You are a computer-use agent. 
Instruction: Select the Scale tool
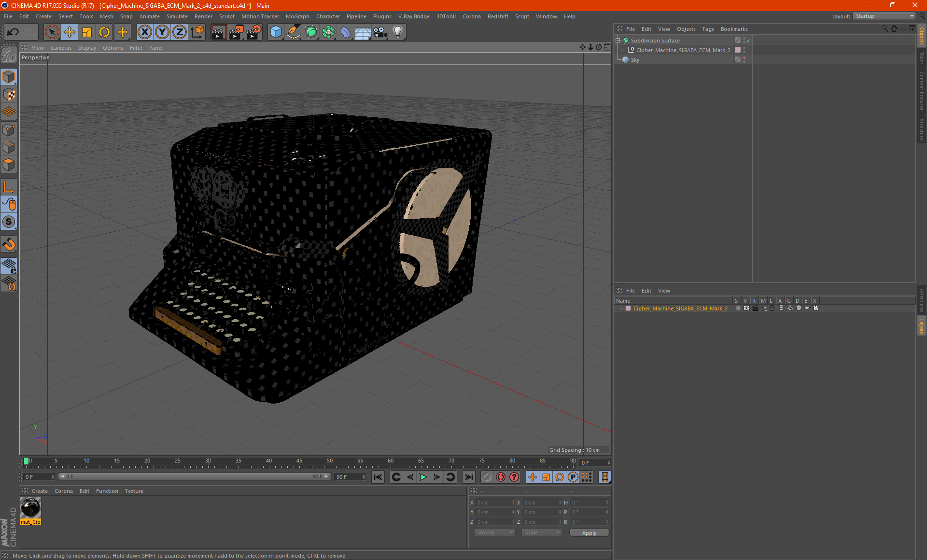coord(87,32)
